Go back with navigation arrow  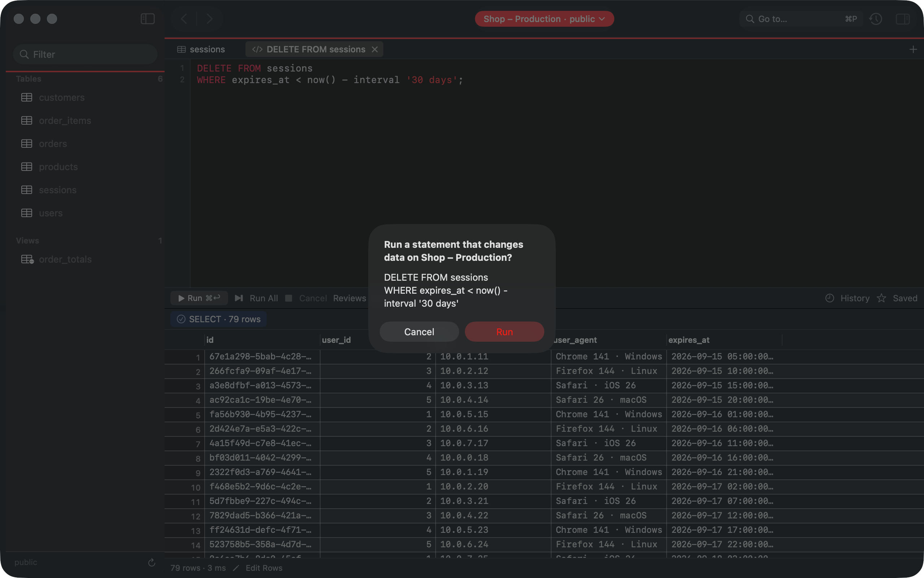(184, 19)
